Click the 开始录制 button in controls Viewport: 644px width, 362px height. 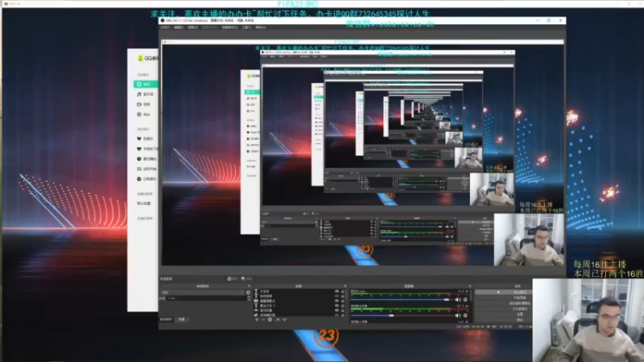(x=503, y=298)
